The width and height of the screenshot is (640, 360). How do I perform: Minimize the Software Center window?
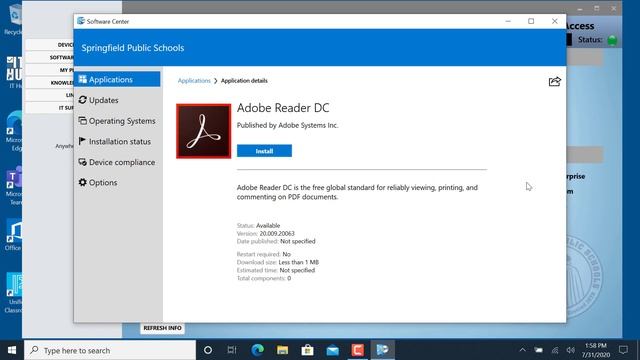pyautogui.click(x=508, y=21)
